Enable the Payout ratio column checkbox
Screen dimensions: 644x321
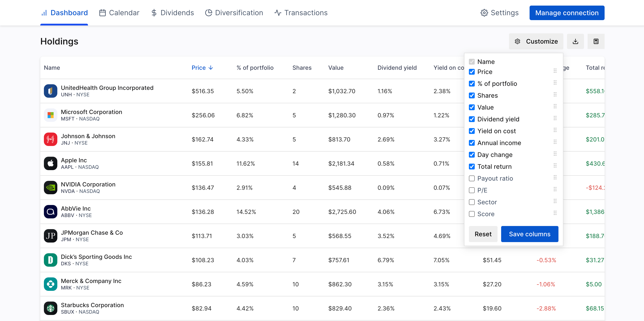tap(472, 178)
